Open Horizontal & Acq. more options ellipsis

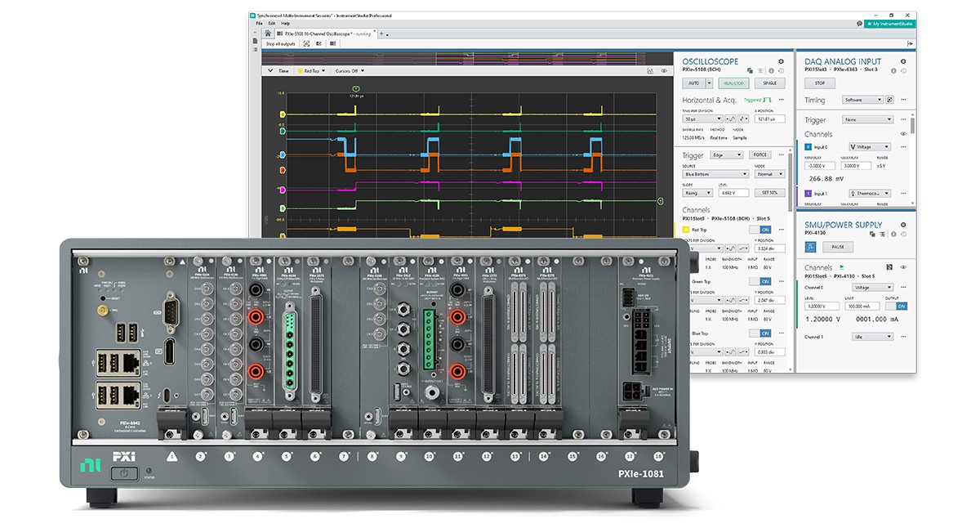coord(782,100)
